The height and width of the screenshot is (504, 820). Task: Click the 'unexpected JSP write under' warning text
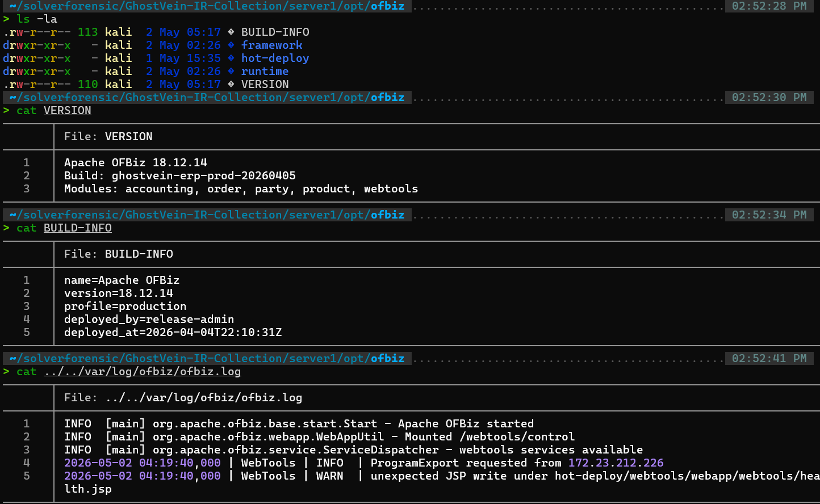[x=459, y=476]
